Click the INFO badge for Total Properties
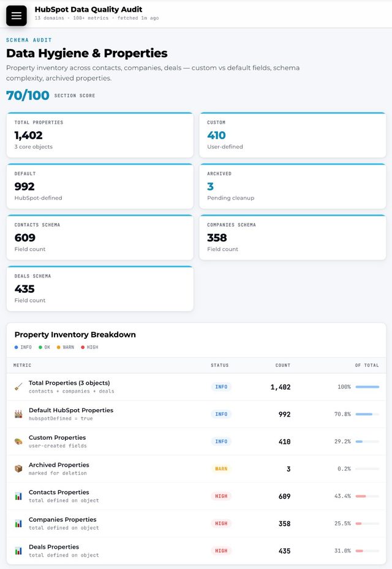Image resolution: width=392 pixels, height=569 pixels. [x=221, y=387]
